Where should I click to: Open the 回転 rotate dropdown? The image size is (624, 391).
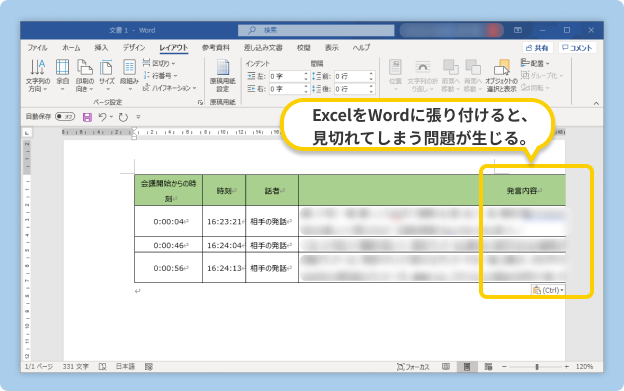[535, 88]
